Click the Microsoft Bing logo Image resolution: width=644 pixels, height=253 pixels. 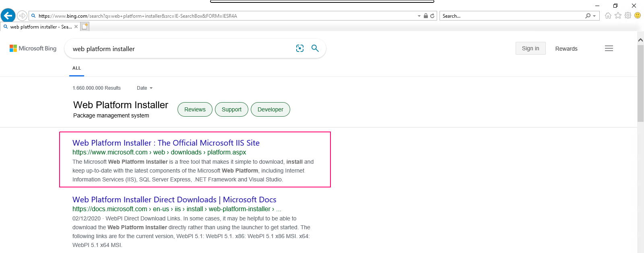click(33, 48)
